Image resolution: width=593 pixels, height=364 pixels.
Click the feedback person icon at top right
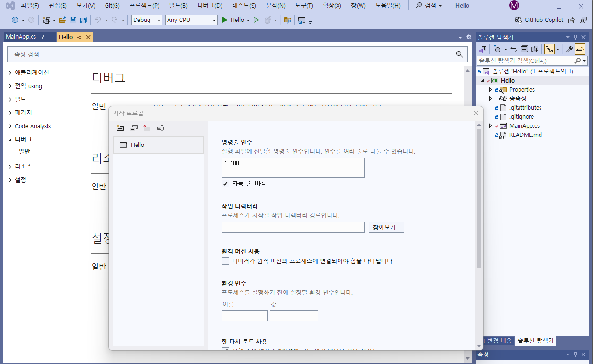pos(583,20)
